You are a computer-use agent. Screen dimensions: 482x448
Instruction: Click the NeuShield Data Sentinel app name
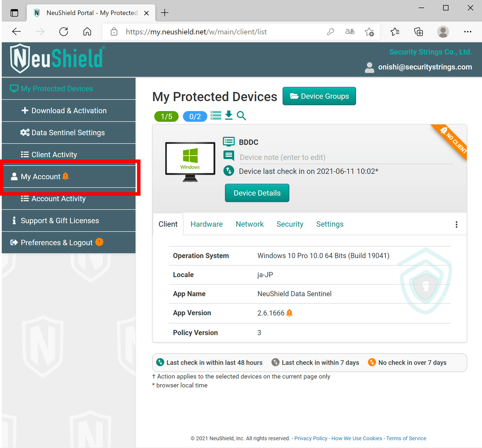pyautogui.click(x=294, y=294)
